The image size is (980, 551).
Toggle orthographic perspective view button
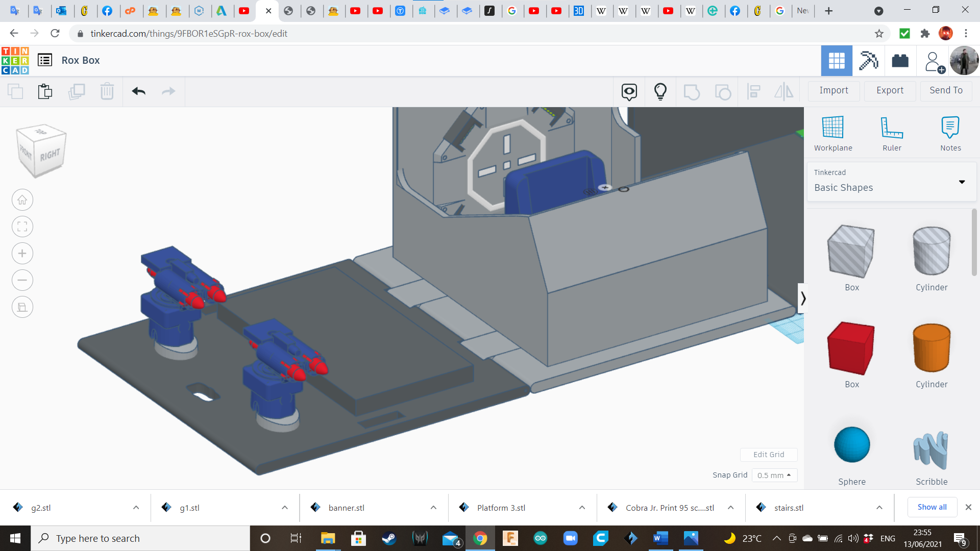click(22, 307)
